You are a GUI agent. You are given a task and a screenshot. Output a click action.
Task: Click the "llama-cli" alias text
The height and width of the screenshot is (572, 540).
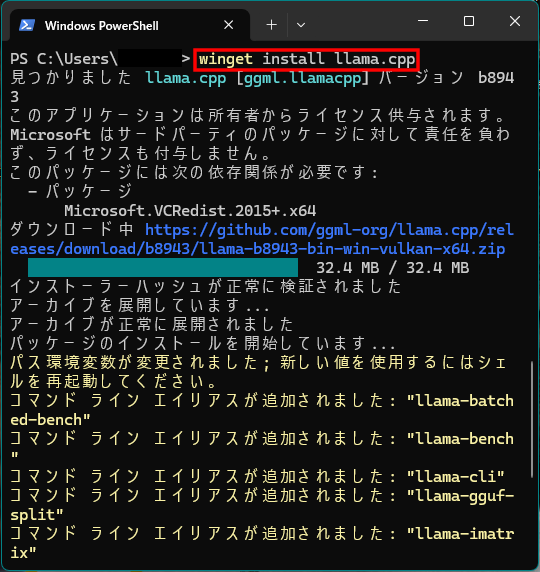[455, 476]
